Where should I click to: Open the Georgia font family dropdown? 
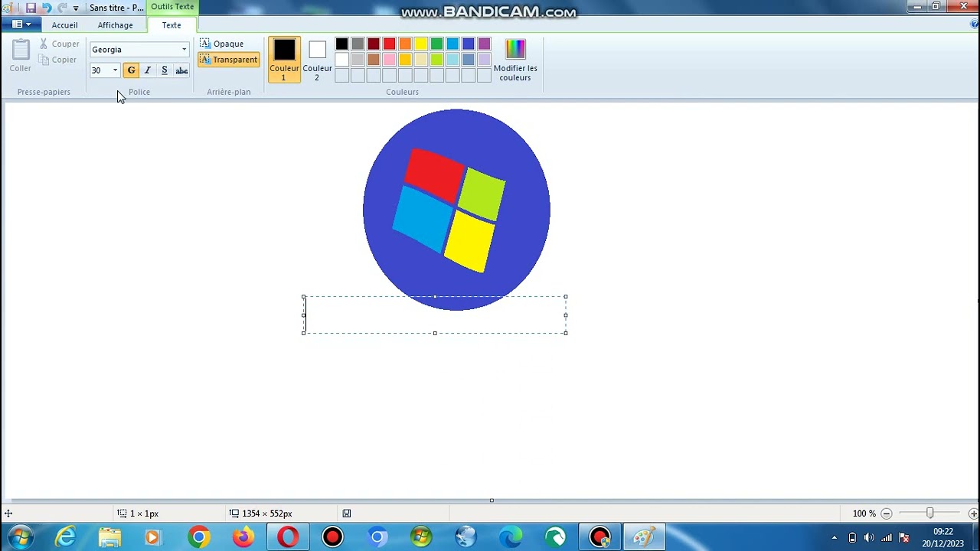[184, 50]
